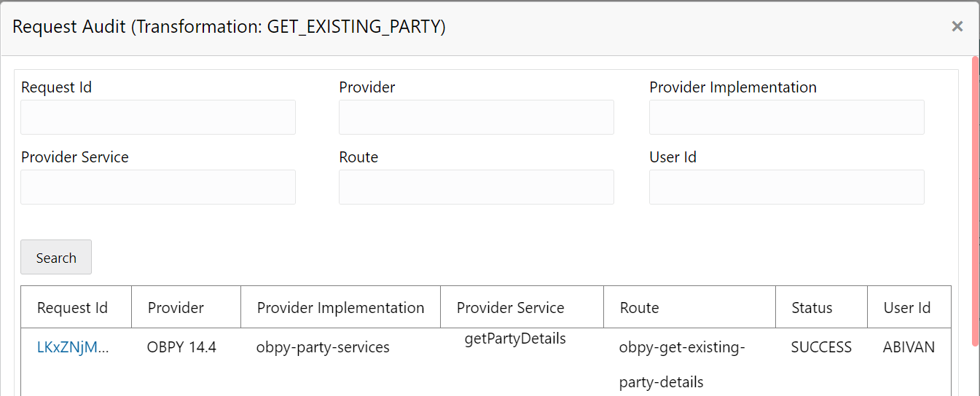Click the Provider Implementation column header
This screenshot has height=396, width=980.
click(x=340, y=308)
